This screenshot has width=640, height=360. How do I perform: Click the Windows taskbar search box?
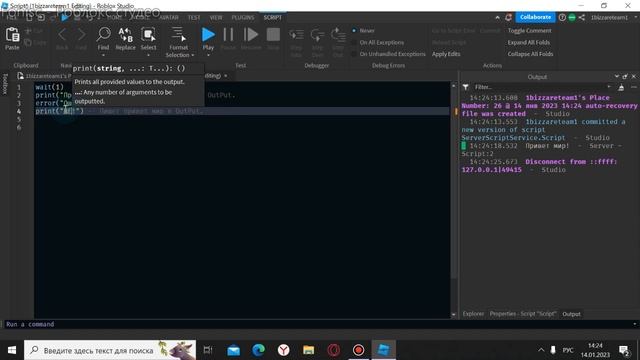[110, 350]
